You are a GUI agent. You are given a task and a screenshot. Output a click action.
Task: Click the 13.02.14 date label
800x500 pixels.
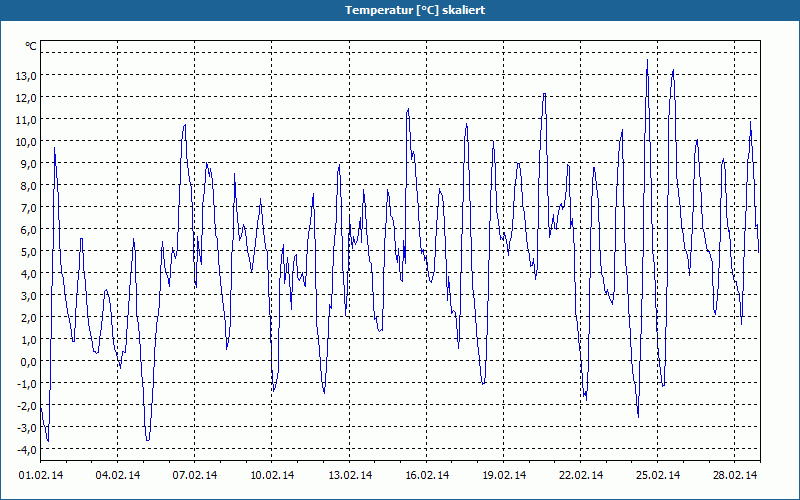(350, 475)
